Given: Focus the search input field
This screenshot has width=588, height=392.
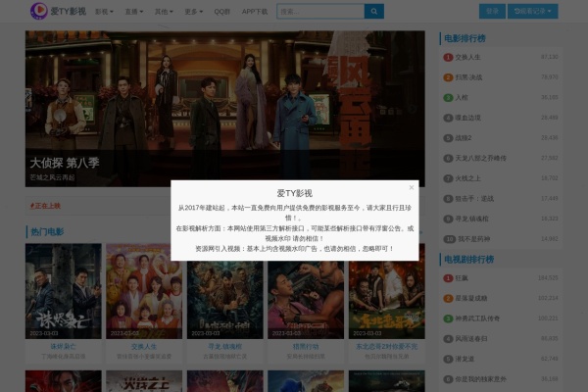Looking at the screenshot, I should (x=319, y=12).
